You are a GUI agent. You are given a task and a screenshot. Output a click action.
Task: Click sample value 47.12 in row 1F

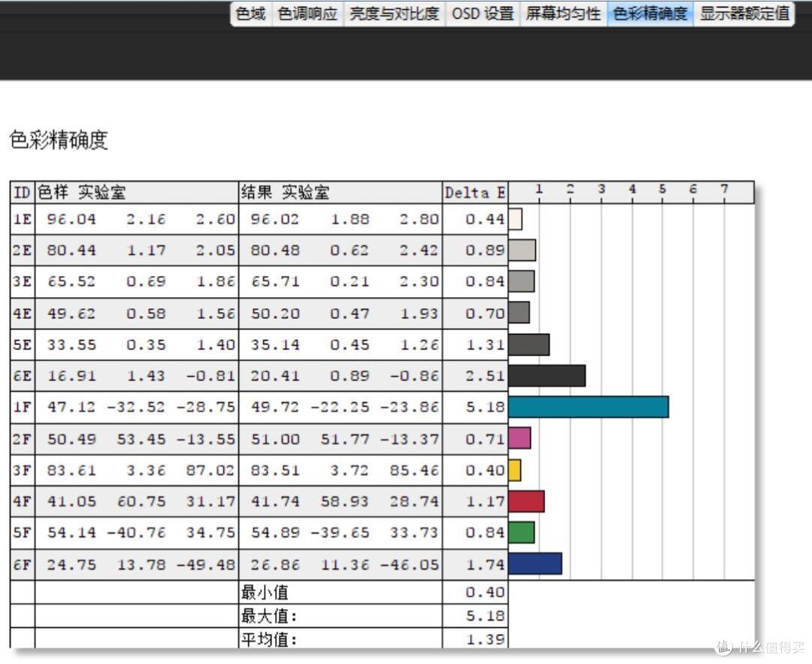tap(71, 407)
